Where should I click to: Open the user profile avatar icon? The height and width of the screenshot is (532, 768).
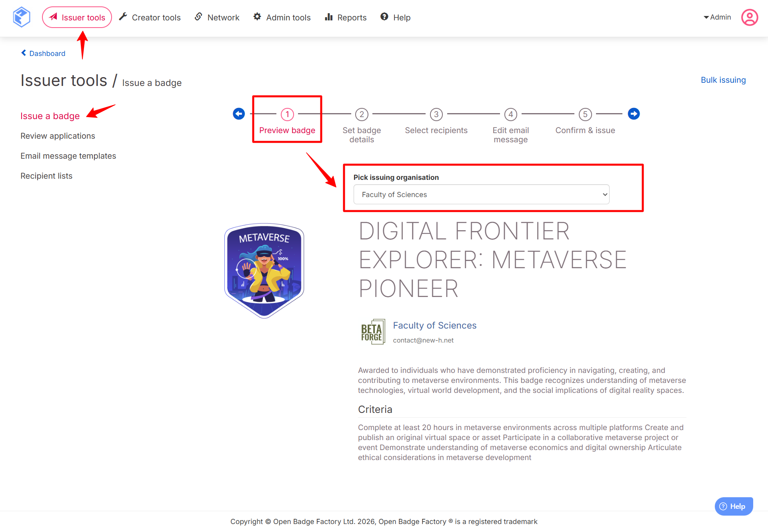pyautogui.click(x=749, y=17)
